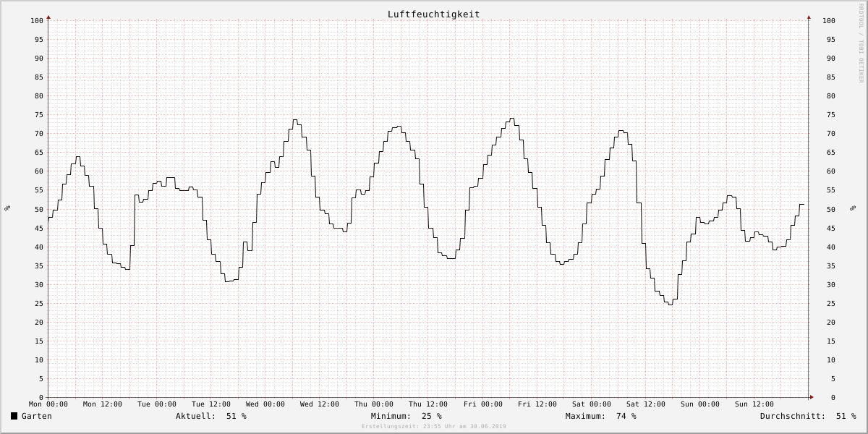Click the Mon 12:00 time axis label
868x434 pixels.
pos(103,404)
